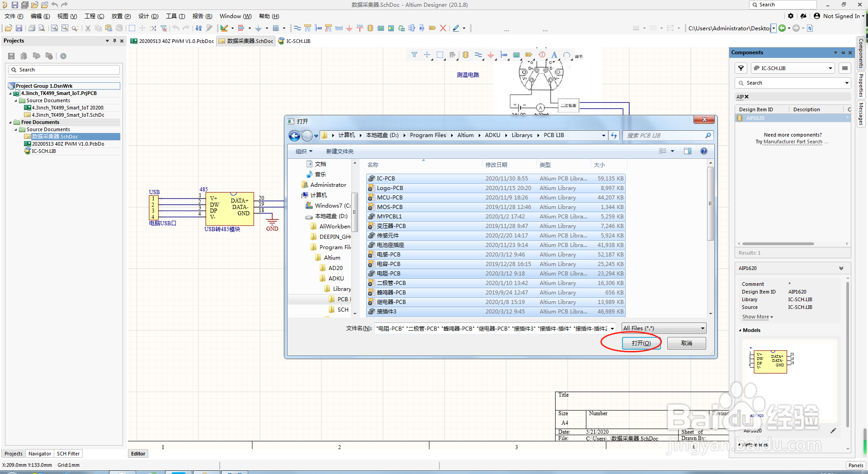The height and width of the screenshot is (474, 868).
Task: Switch to the 20200513 40Z PWM V1.0.PcbDoc tab
Action: 172,41
